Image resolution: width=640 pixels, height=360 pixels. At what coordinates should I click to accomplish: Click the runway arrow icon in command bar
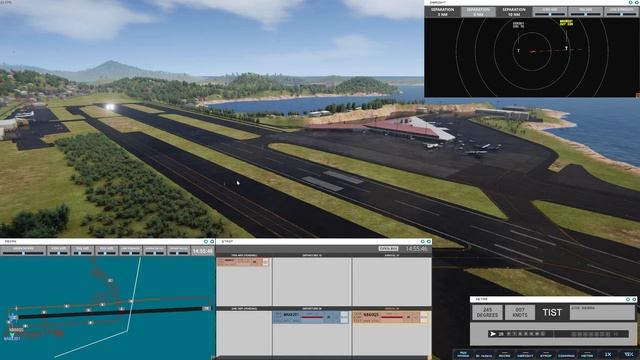click(x=493, y=334)
